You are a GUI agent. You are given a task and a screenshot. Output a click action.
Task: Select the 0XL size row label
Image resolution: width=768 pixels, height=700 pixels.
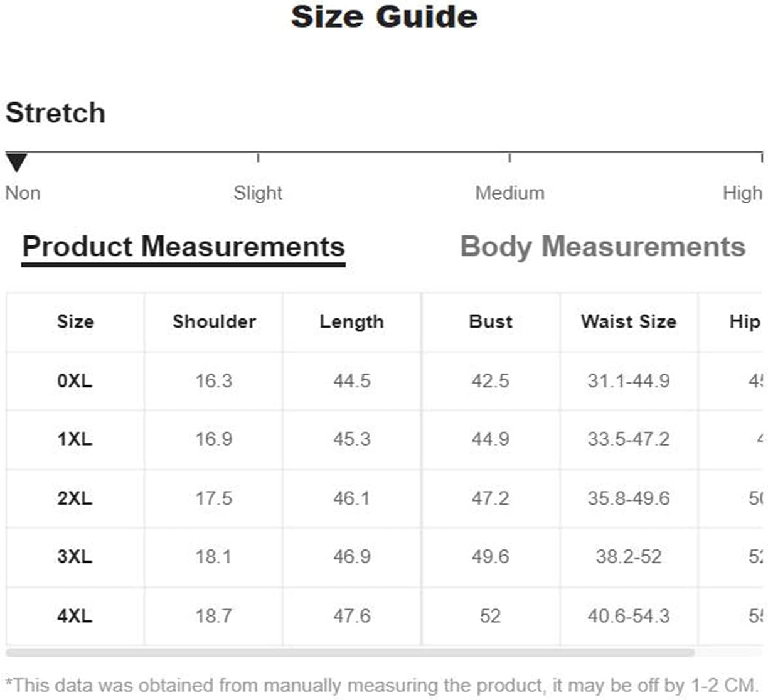pyautogui.click(x=75, y=380)
